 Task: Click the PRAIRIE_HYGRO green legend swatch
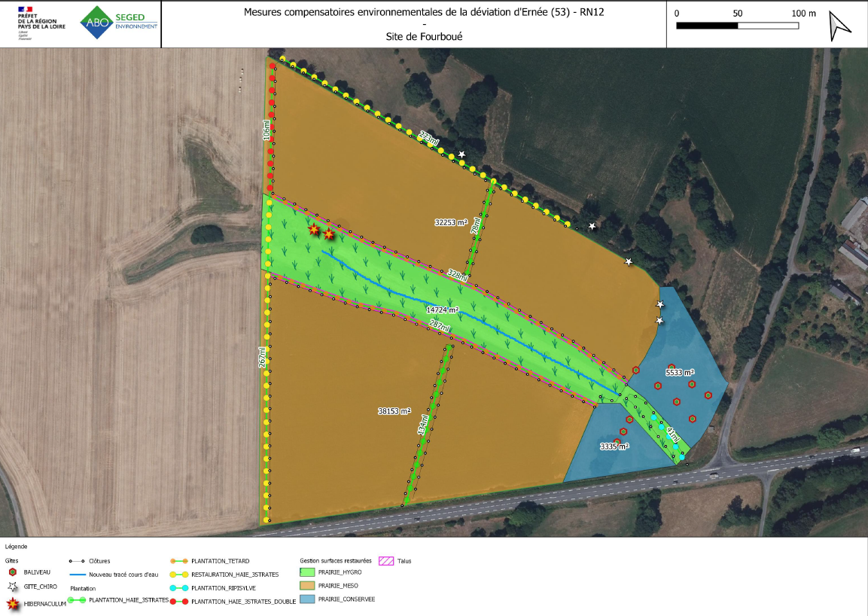click(x=307, y=572)
